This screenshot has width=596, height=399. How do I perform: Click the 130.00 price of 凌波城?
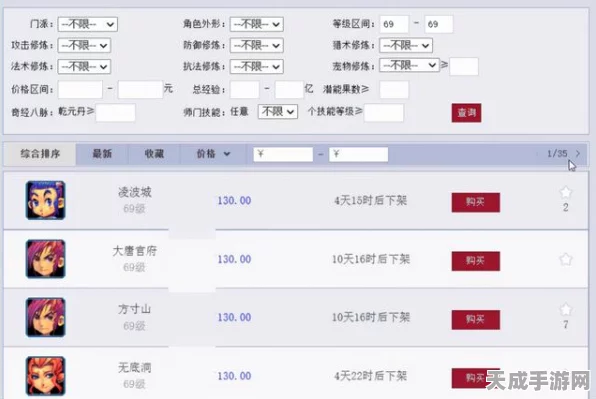click(x=234, y=201)
